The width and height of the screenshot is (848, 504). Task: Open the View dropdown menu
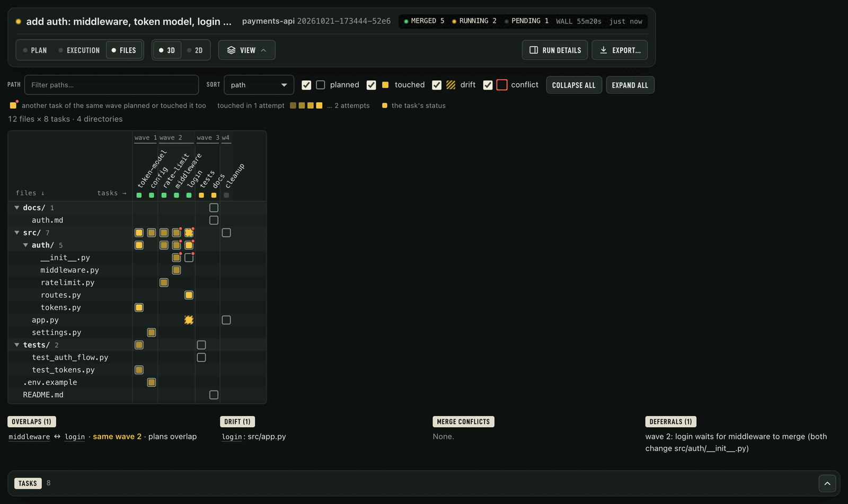point(246,50)
